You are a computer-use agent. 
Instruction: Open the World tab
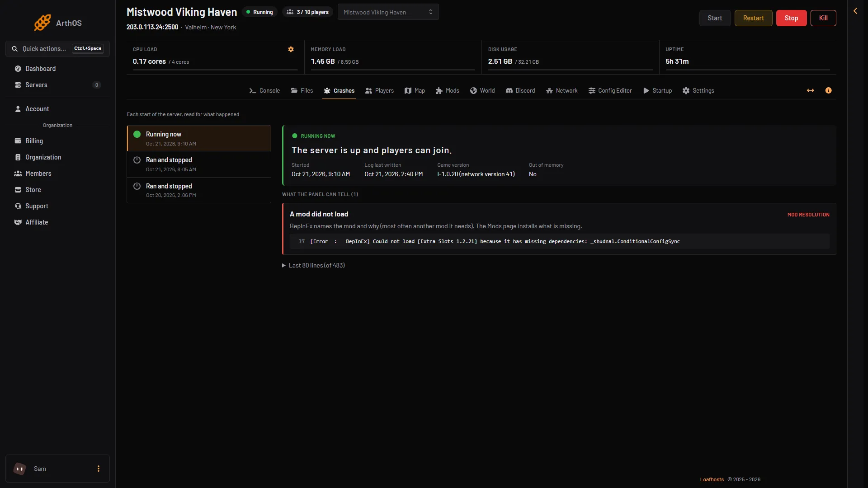click(482, 91)
